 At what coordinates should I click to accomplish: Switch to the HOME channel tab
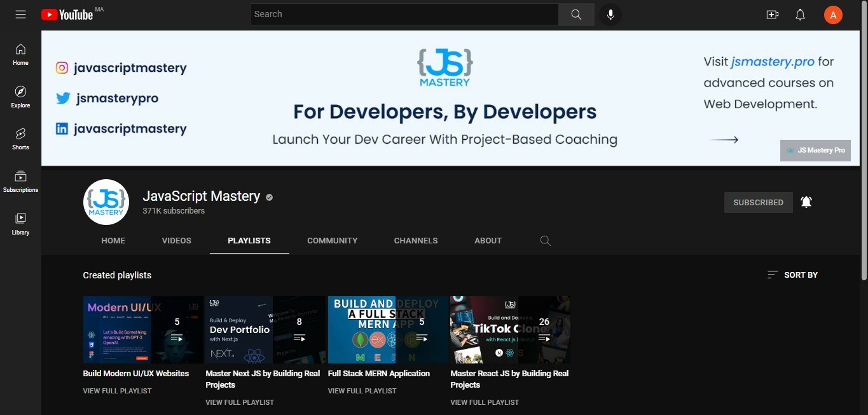[x=113, y=241]
